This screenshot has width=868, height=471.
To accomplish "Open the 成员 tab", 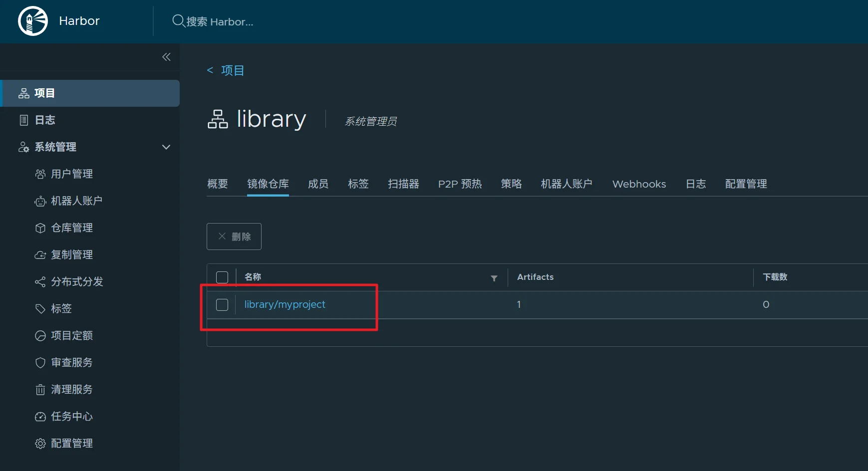I will click(x=318, y=184).
